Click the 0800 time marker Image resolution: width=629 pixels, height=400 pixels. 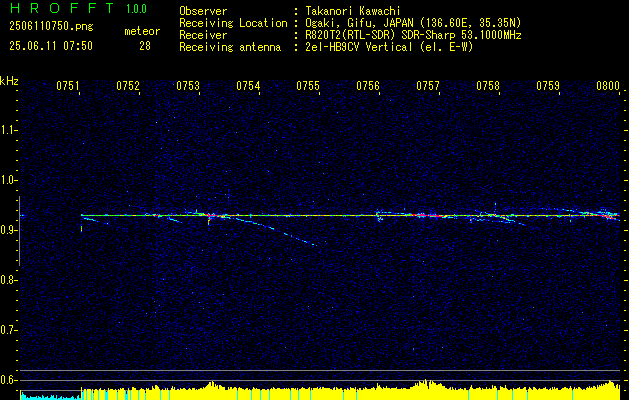pyautogui.click(x=608, y=86)
